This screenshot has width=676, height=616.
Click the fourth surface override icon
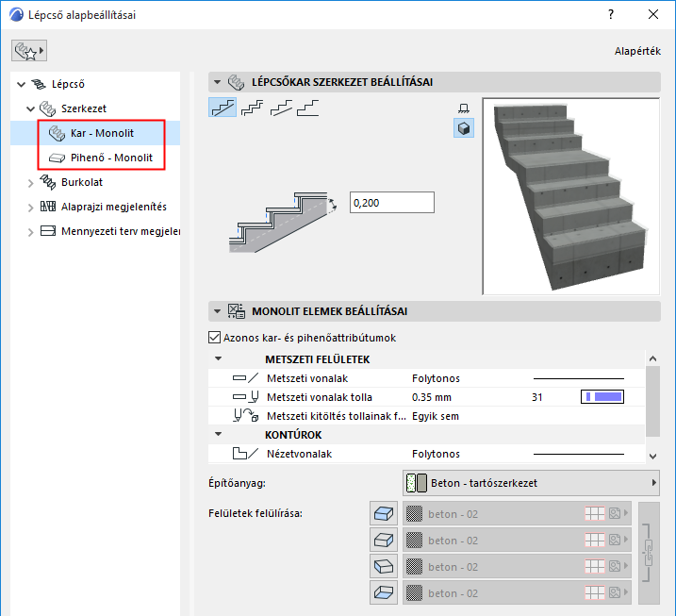pos(384,592)
